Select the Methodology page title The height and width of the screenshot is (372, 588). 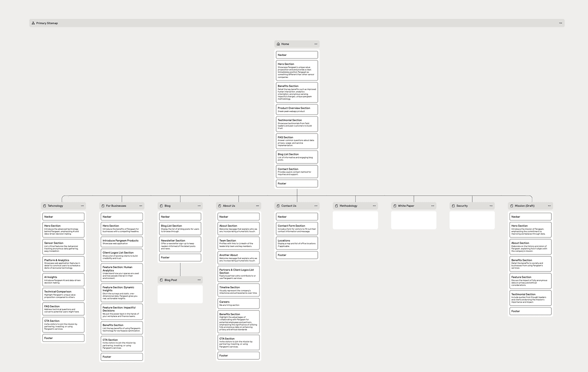[348, 206]
